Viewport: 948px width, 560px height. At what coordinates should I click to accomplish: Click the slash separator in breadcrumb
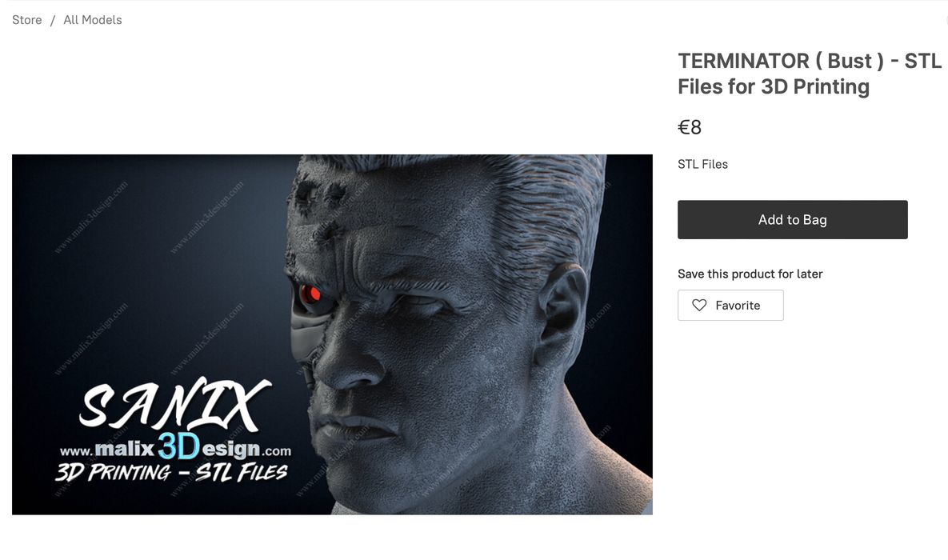pos(53,20)
